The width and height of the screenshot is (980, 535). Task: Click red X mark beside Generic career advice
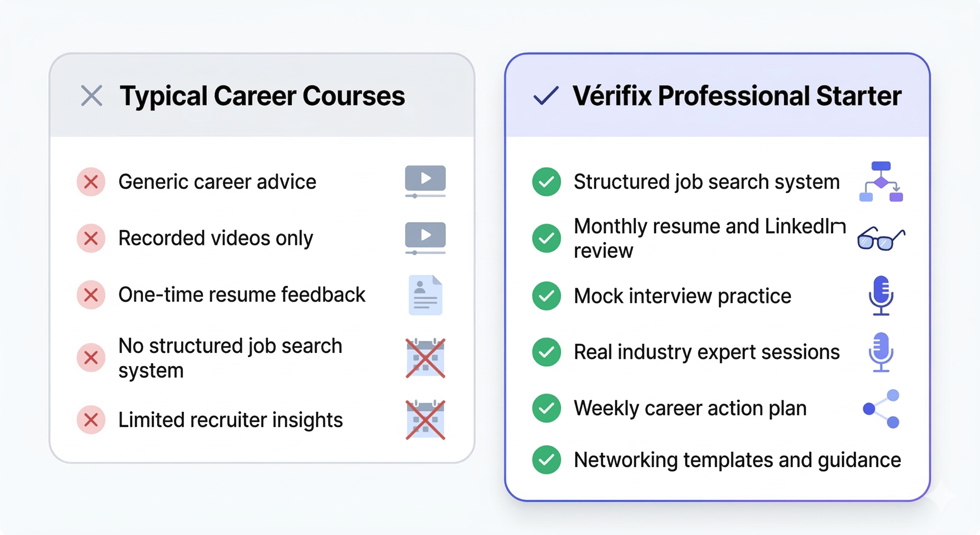tap(91, 182)
